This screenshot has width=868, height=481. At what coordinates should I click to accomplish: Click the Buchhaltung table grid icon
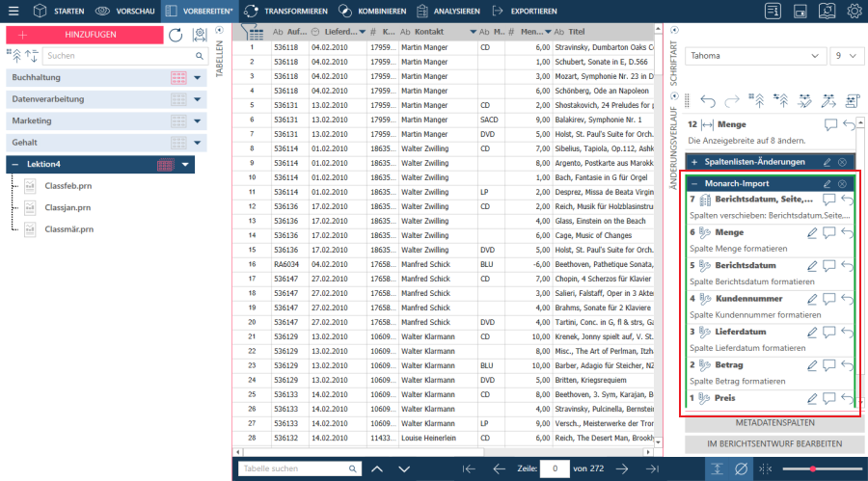pos(178,77)
